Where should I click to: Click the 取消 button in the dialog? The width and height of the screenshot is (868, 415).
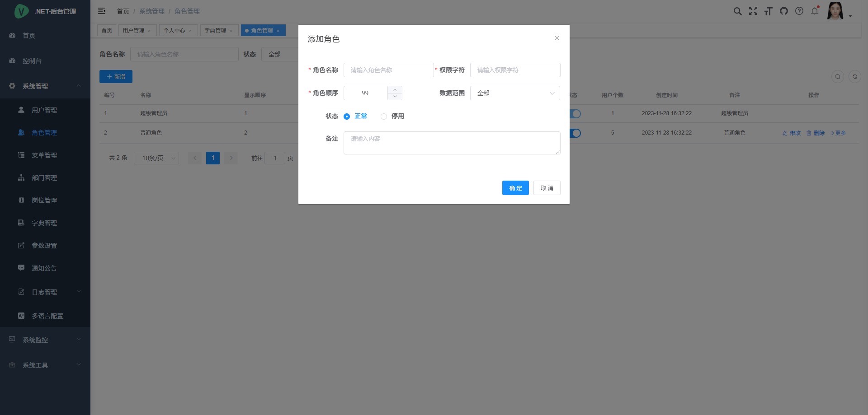click(x=547, y=188)
